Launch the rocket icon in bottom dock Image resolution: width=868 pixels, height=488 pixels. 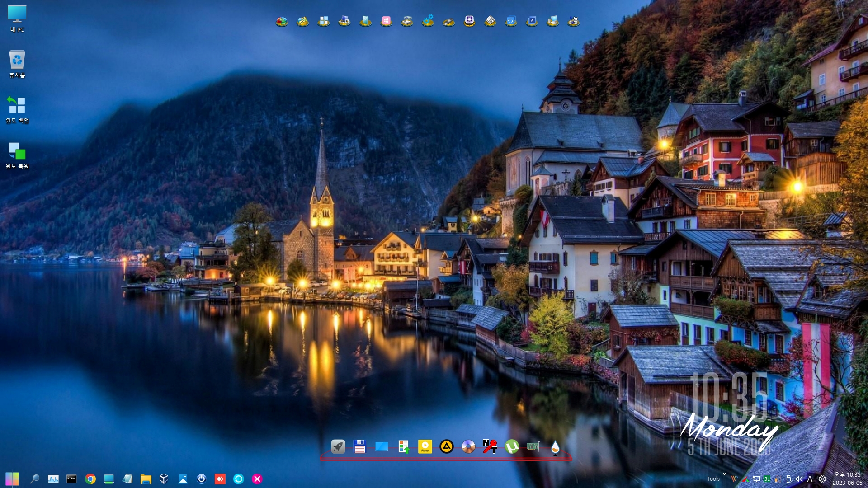coord(338,447)
